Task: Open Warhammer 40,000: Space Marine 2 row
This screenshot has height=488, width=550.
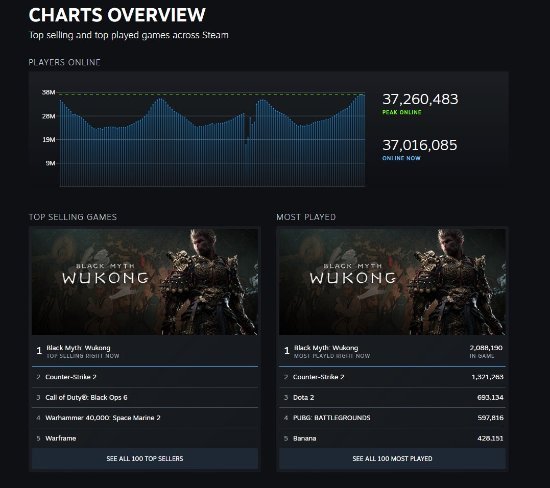Action: [x=145, y=418]
